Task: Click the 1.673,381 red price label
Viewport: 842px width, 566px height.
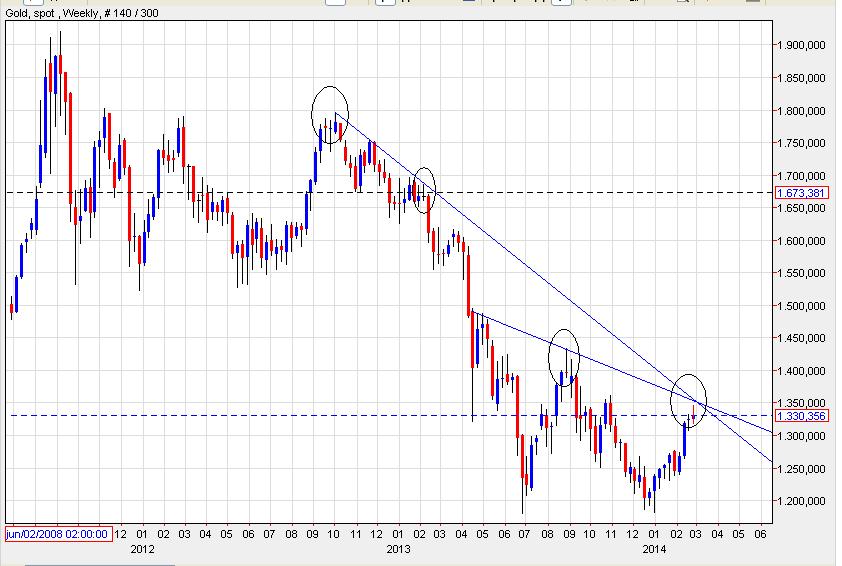Action: tap(801, 193)
